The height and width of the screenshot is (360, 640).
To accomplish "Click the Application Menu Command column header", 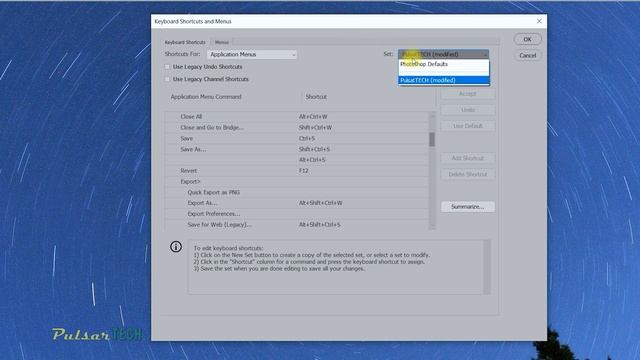I will [206, 97].
